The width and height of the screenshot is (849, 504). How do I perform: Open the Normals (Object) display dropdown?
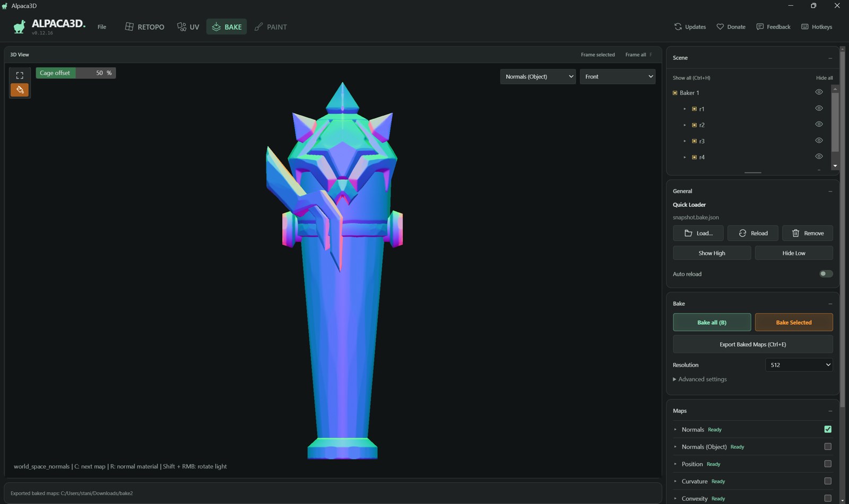click(x=538, y=76)
